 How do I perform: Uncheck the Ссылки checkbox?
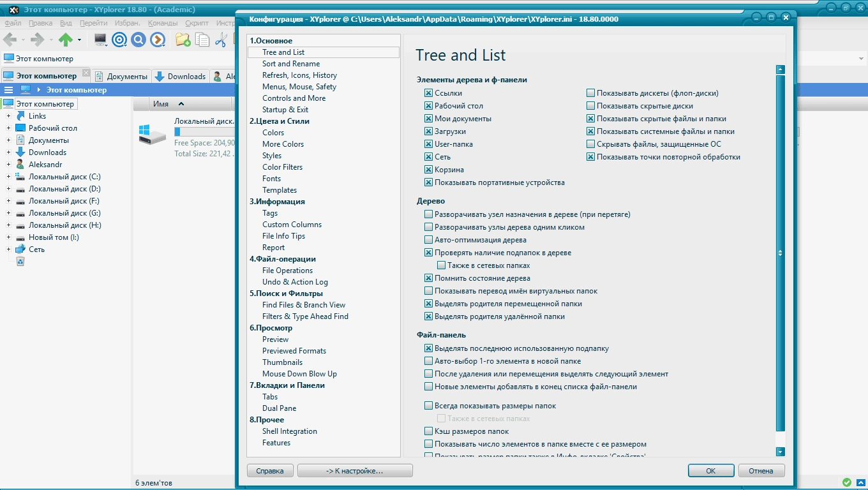pyautogui.click(x=428, y=93)
